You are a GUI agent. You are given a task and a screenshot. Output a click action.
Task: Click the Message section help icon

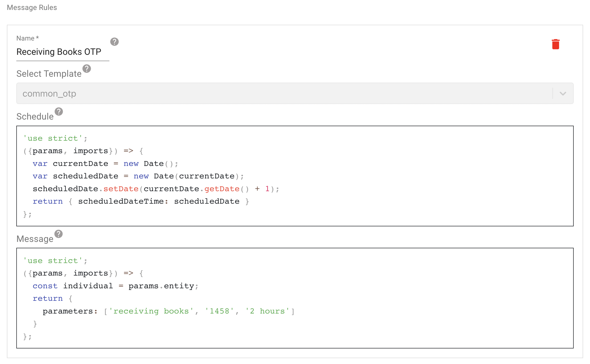pos(59,234)
